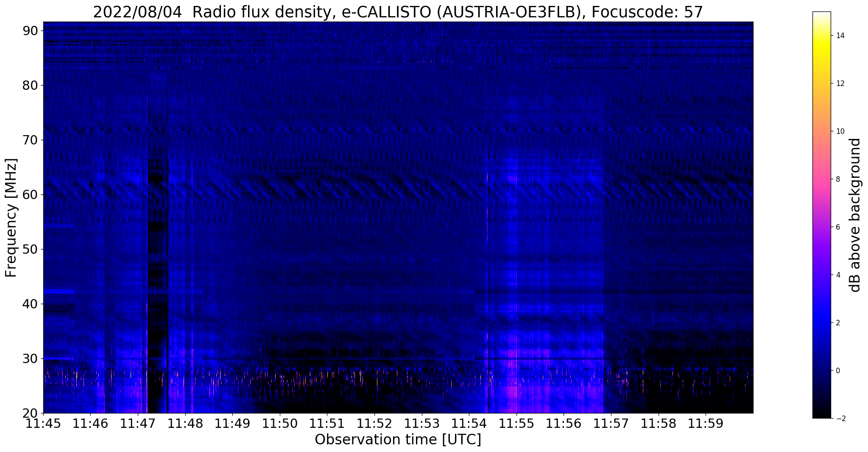868x452 pixels.
Task: Click the colorbar tick value 2
Action: 837,323
